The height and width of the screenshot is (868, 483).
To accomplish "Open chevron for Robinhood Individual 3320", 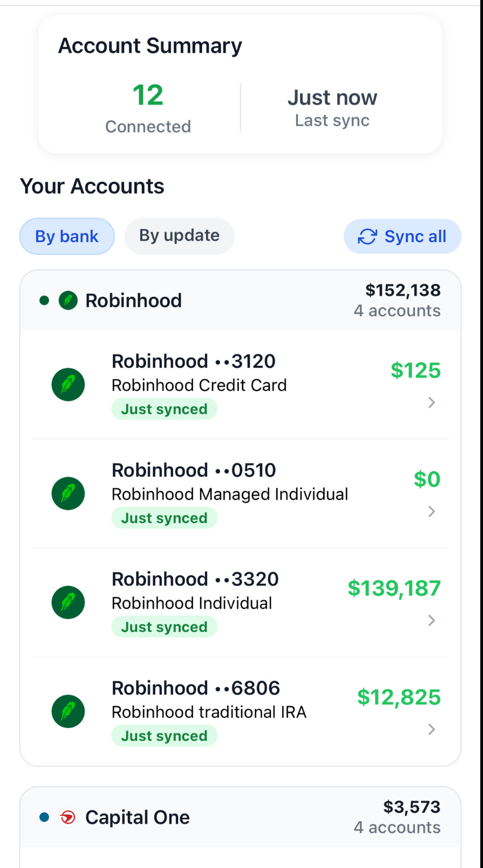I will (431, 620).
